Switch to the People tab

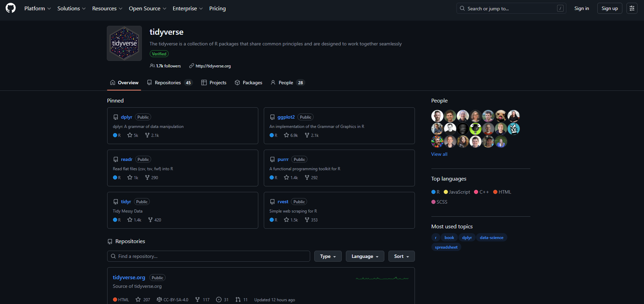click(x=288, y=83)
